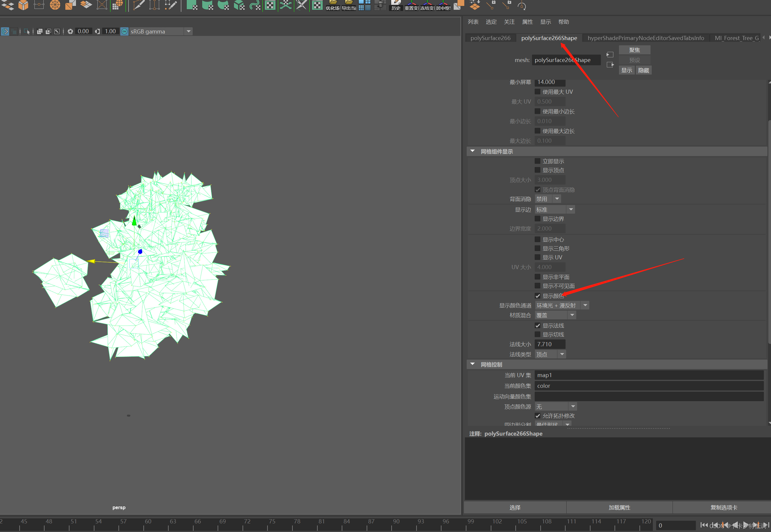Click the 法线大小 value field
This screenshot has width=771, height=532.
550,344
